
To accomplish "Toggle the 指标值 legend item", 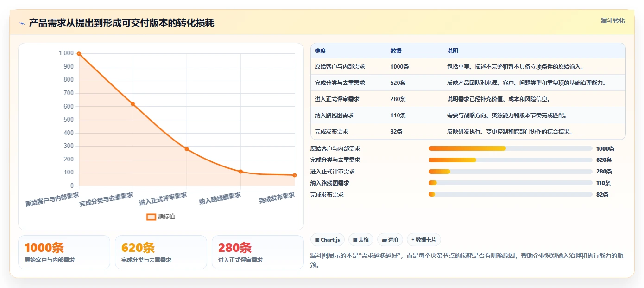I will coord(161,217).
